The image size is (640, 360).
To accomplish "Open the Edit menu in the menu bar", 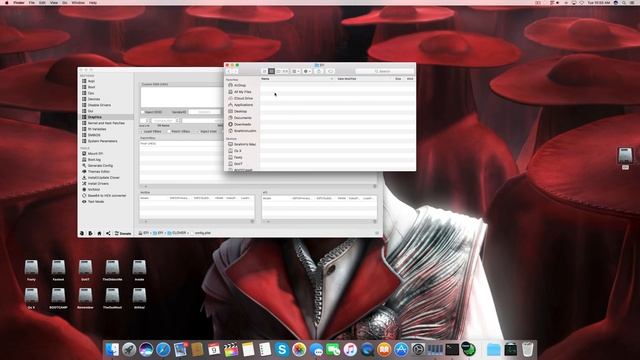I will click(x=42, y=2).
